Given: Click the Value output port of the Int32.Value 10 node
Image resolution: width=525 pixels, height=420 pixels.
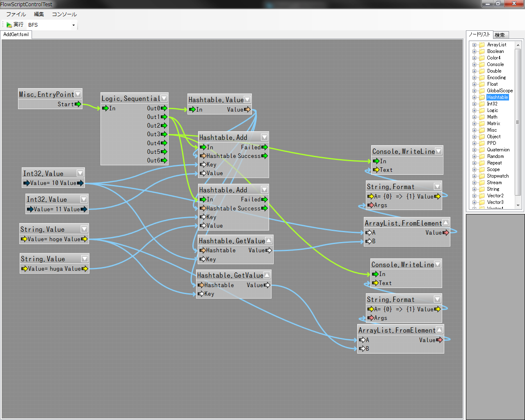Looking at the screenshot, I should click(80, 183).
